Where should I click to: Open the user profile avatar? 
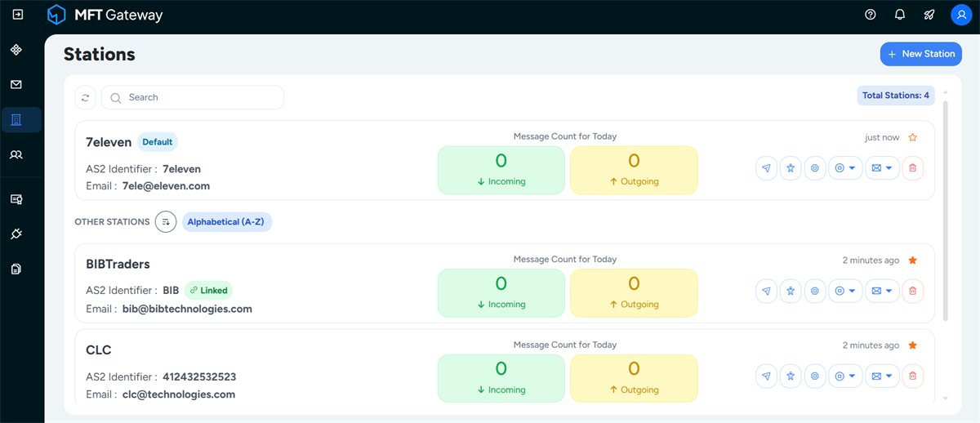[x=961, y=15]
